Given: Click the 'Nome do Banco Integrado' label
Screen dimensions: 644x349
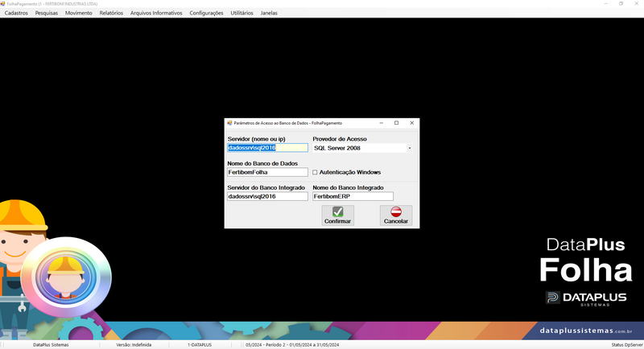Looking at the screenshot, I should (x=348, y=187).
